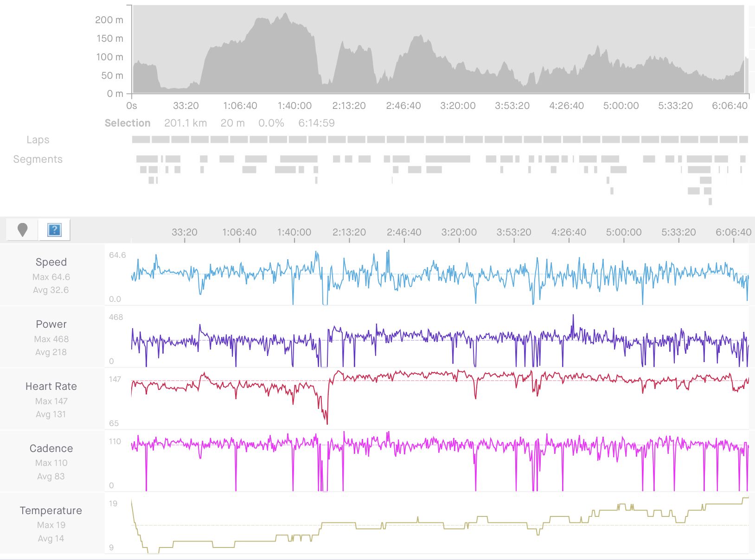Click the 5:00:00 label under elevation chart
This screenshot has width=755, height=560.
point(621,106)
